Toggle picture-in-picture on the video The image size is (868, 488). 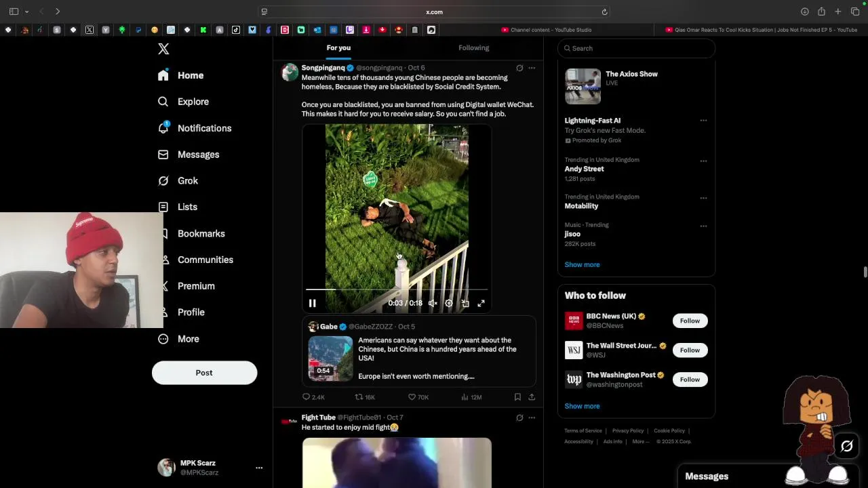pyautogui.click(x=465, y=304)
